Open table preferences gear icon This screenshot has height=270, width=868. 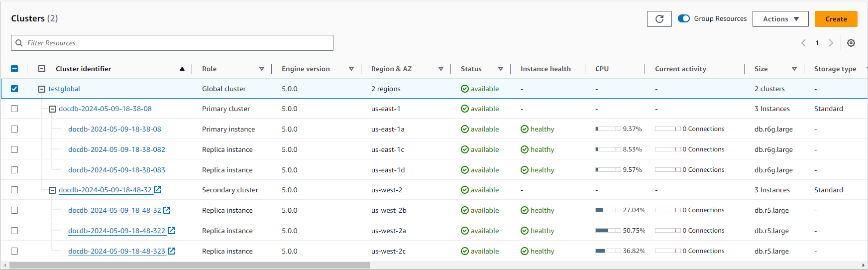[851, 43]
